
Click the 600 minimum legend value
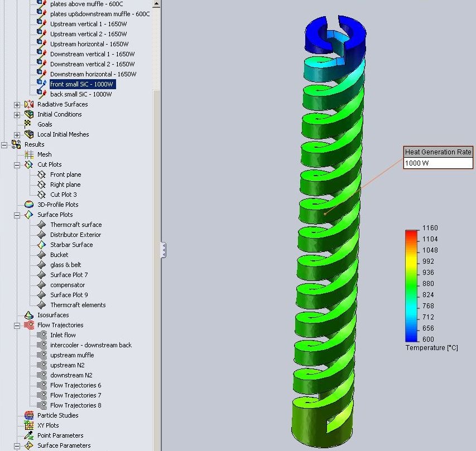coord(428,339)
